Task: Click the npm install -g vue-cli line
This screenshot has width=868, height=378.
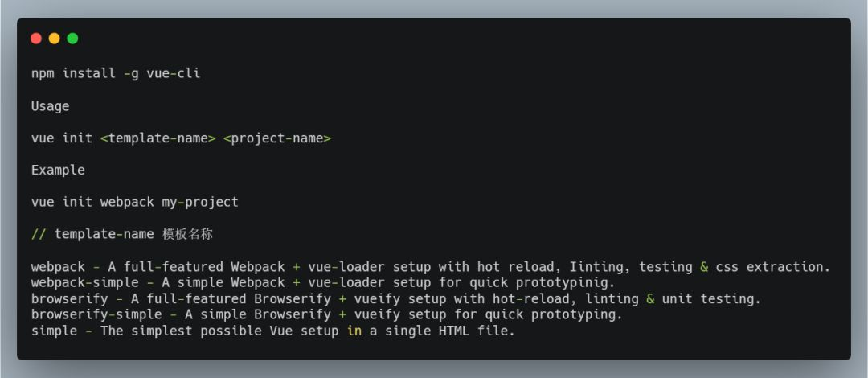Action: [x=116, y=74]
